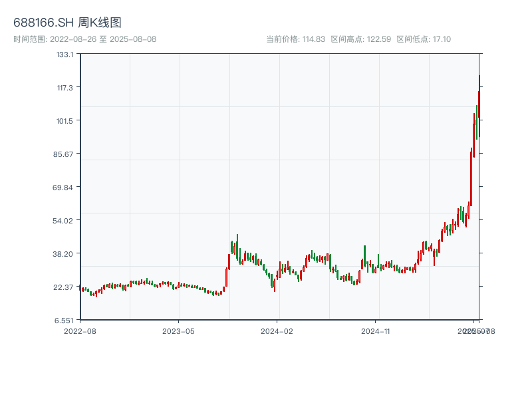532x399 pixels.
Task: Click the tallest red candlestick near 122.59
Action: pos(479,106)
